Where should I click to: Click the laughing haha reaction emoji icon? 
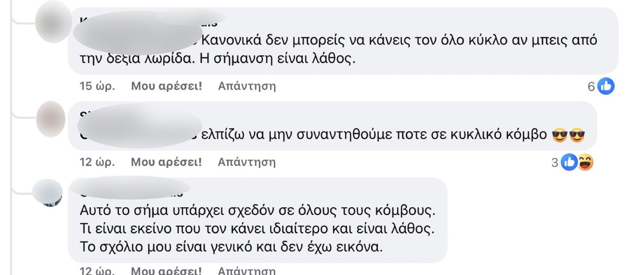pyautogui.click(x=585, y=162)
